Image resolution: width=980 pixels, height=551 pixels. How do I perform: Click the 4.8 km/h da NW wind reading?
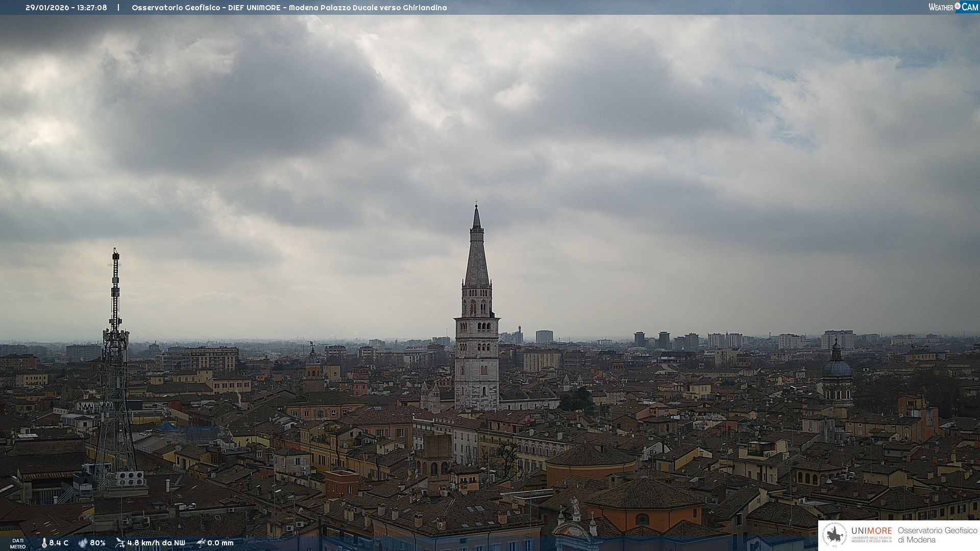click(x=156, y=543)
